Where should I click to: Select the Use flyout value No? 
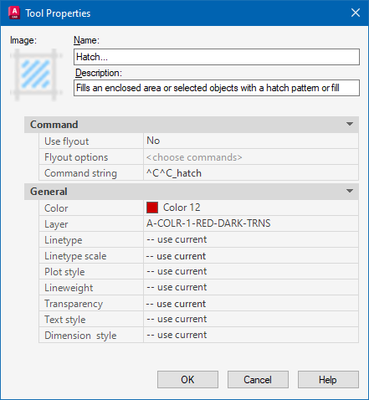tap(251, 141)
